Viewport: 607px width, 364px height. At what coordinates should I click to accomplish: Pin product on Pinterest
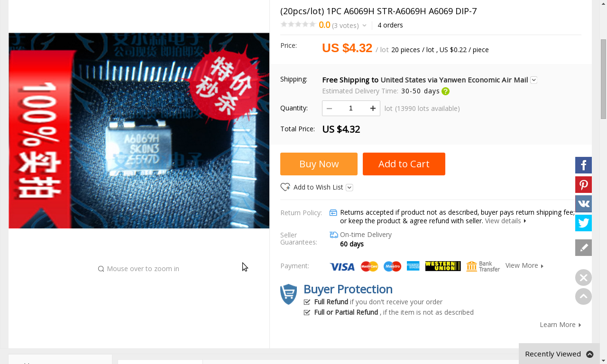click(583, 185)
